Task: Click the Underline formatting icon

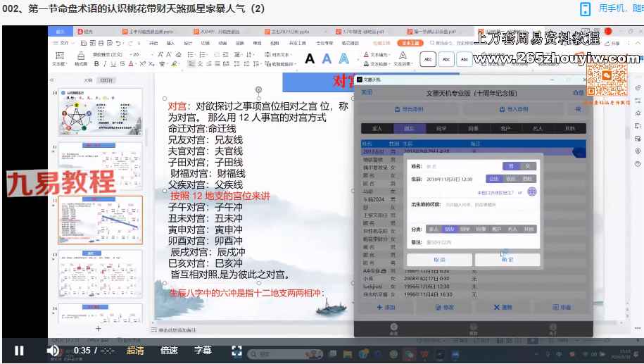Action: point(113,64)
